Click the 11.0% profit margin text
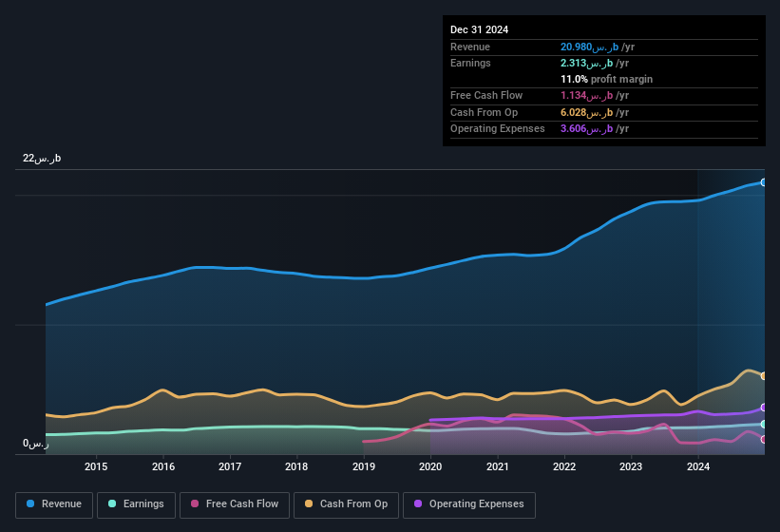Screen dimensions: 780x532 click(606, 79)
